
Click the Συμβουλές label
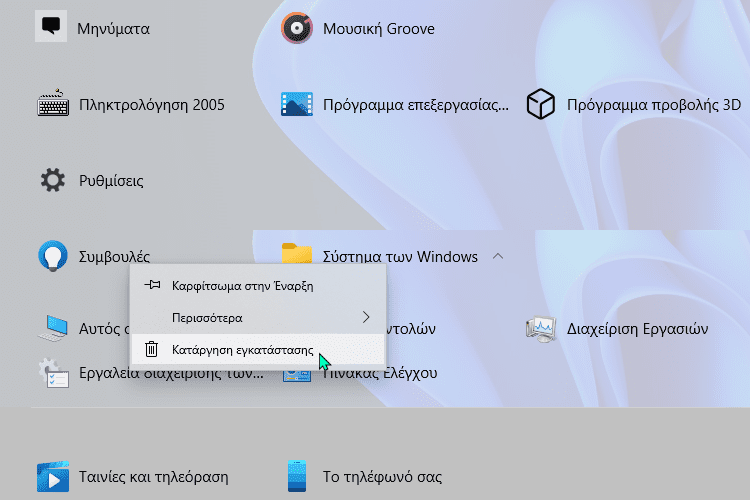(114, 257)
